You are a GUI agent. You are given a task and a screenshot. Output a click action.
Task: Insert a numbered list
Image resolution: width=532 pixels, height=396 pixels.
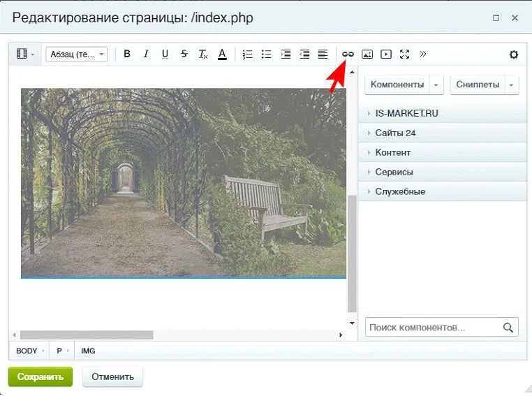click(x=248, y=54)
